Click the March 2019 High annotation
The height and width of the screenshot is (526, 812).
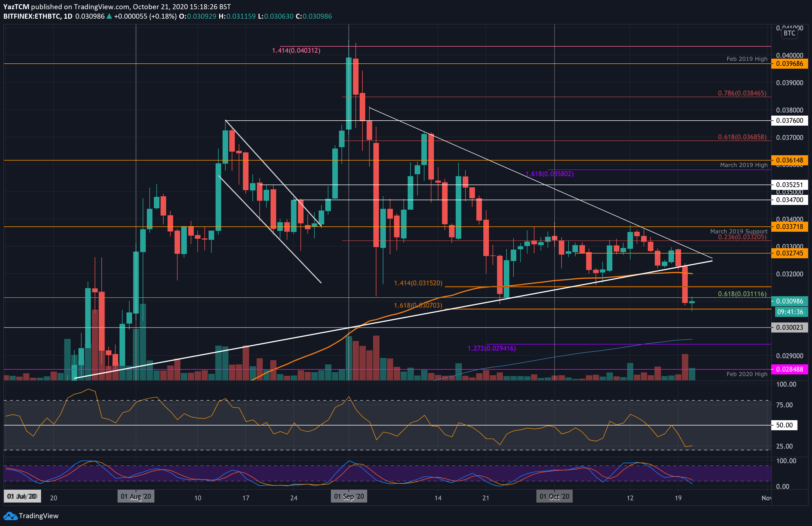[743, 165]
